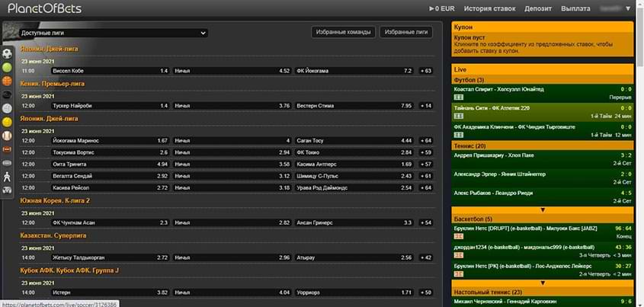
Task: Select the black hockey puck sport icon
Action: pos(7,94)
